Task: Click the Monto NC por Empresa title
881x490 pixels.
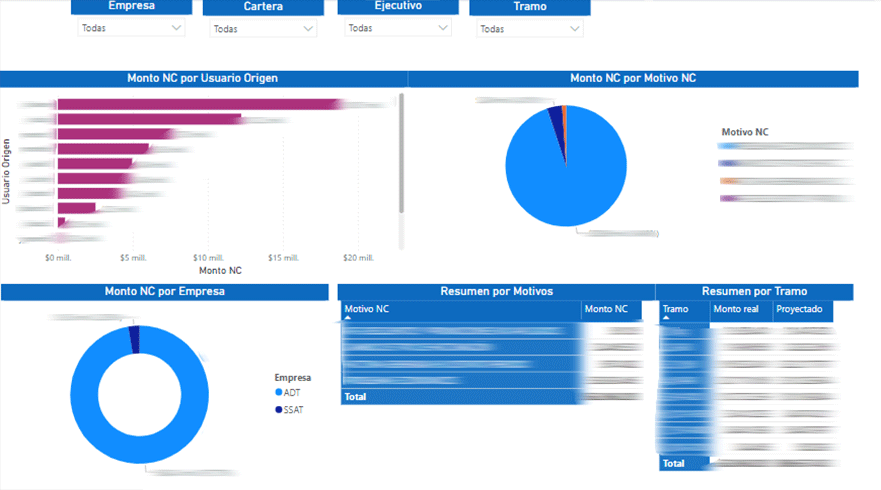Action: point(165,291)
